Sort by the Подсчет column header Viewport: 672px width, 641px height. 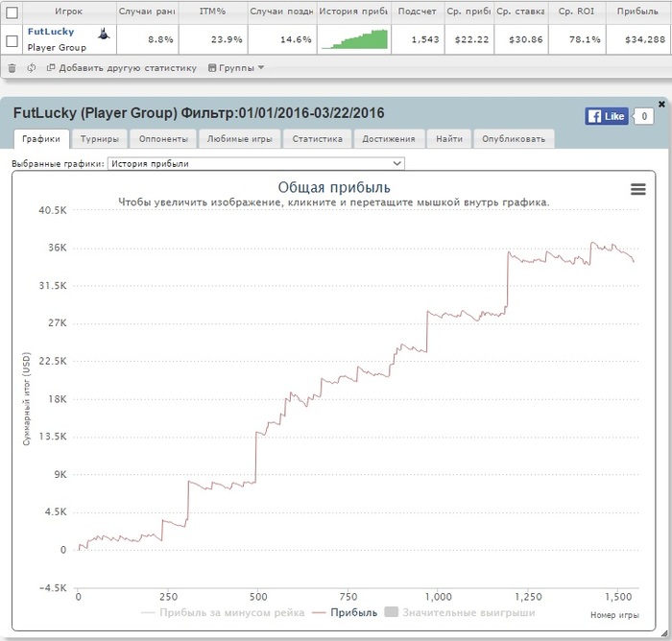(x=417, y=12)
